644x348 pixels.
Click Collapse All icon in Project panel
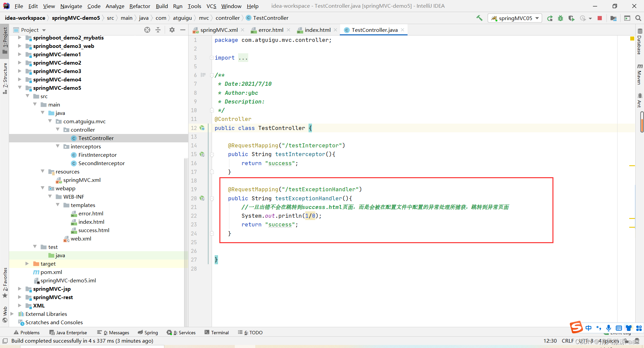pos(158,30)
